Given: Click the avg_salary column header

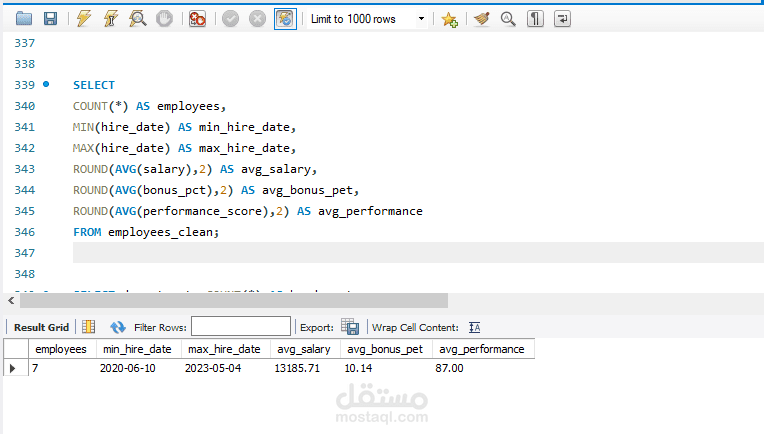Looking at the screenshot, I should (304, 349).
